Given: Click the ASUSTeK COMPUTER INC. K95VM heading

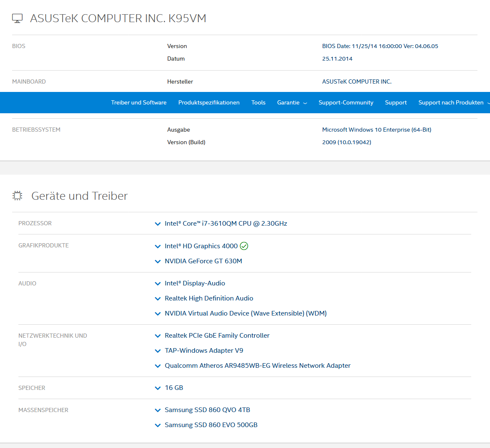Looking at the screenshot, I should coord(118,18).
